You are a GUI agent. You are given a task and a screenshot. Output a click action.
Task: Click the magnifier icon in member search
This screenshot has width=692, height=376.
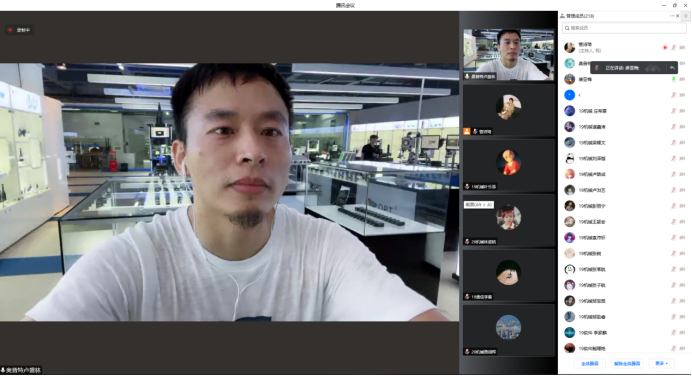pos(567,28)
